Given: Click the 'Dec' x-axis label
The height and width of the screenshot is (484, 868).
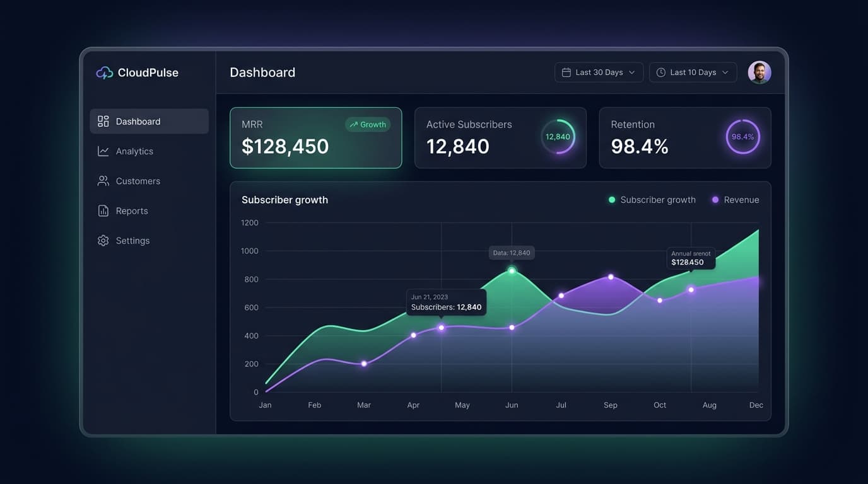Looking at the screenshot, I should coord(756,405).
